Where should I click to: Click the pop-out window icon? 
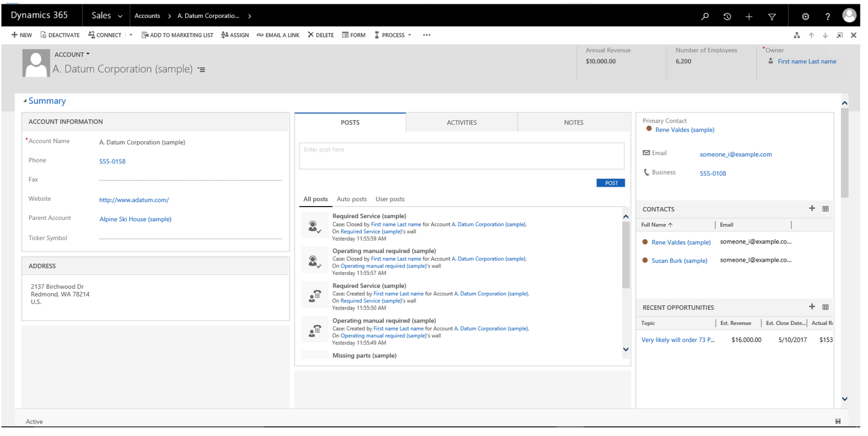tap(839, 35)
